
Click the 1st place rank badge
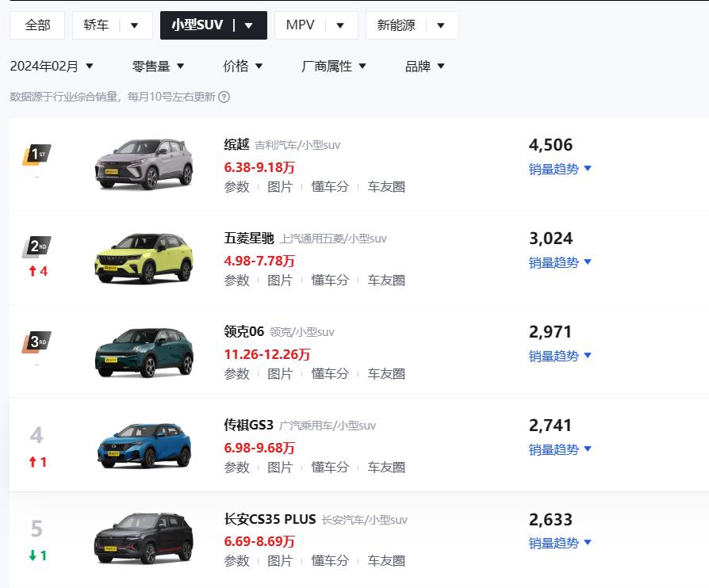tap(36, 155)
